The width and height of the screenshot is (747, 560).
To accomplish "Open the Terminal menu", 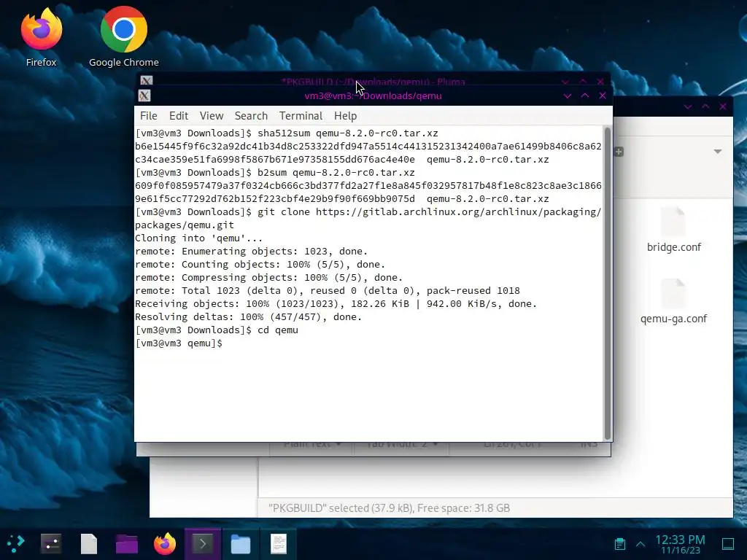I will click(301, 116).
